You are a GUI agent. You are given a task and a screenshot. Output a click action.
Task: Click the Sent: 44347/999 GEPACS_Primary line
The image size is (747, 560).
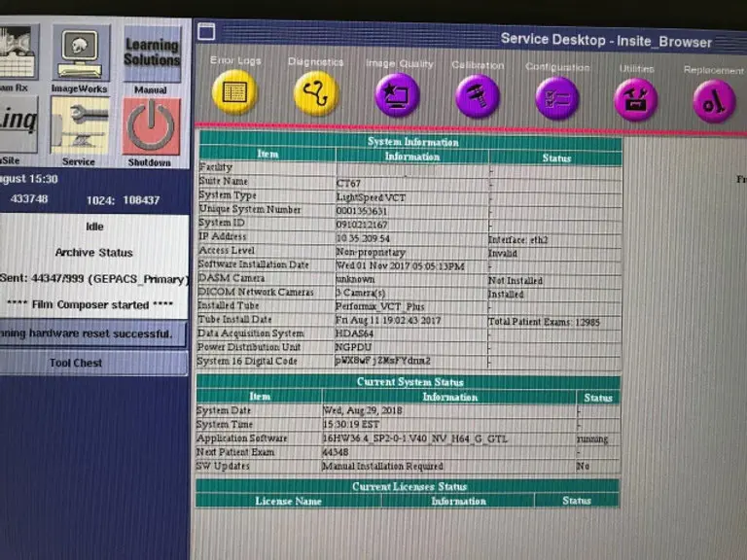pyautogui.click(x=93, y=279)
